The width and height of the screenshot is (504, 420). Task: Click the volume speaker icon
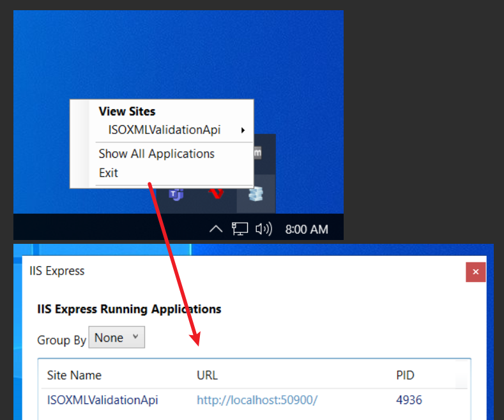pyautogui.click(x=264, y=229)
